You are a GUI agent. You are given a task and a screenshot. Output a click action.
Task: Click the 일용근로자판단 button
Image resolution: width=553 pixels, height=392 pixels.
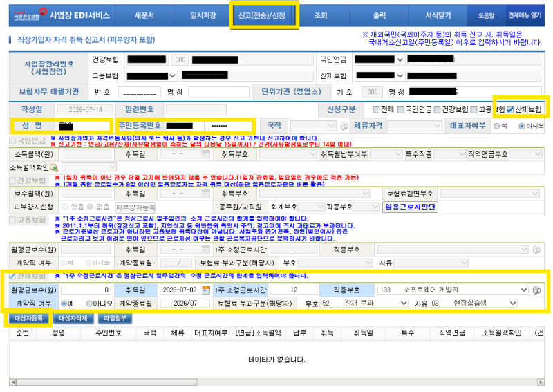click(410, 207)
